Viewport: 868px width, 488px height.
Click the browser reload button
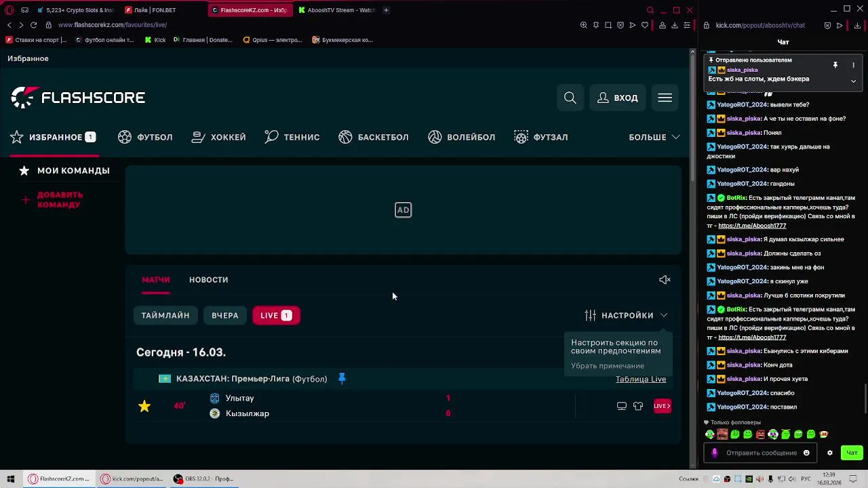pos(33,25)
